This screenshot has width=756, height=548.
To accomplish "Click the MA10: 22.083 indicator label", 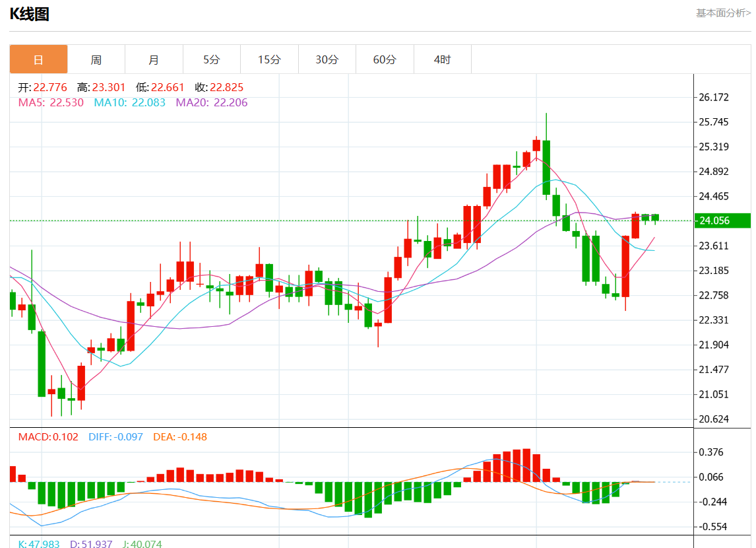I will tap(129, 102).
